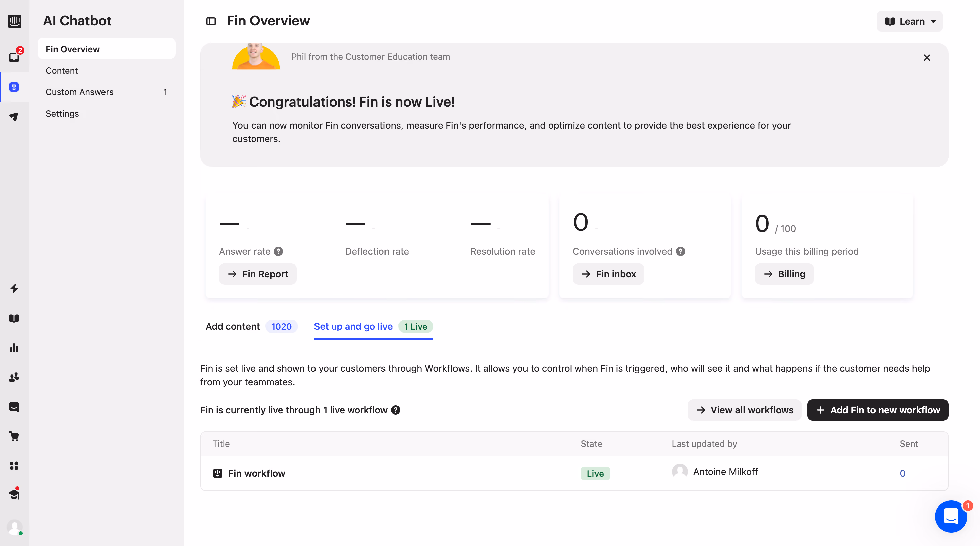Screen dimensions: 980x546
Task: Click the live workflow help icon
Action: (x=396, y=410)
